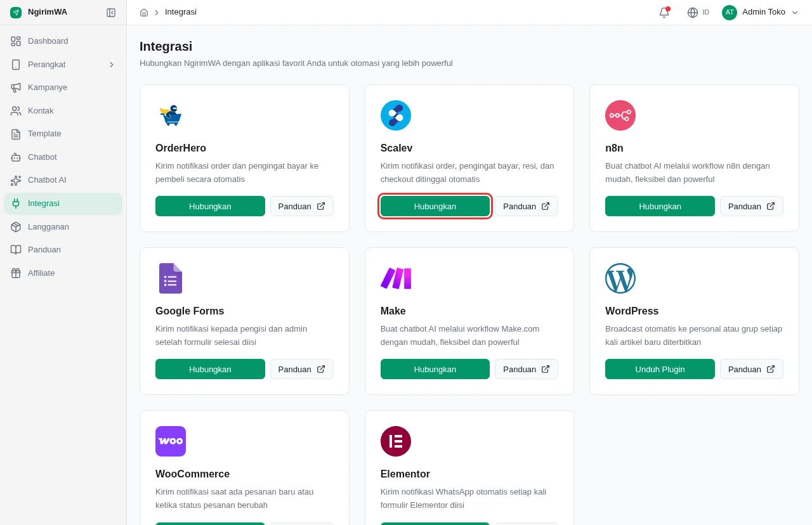Connect Scalev with Hubungkan button

point(435,206)
